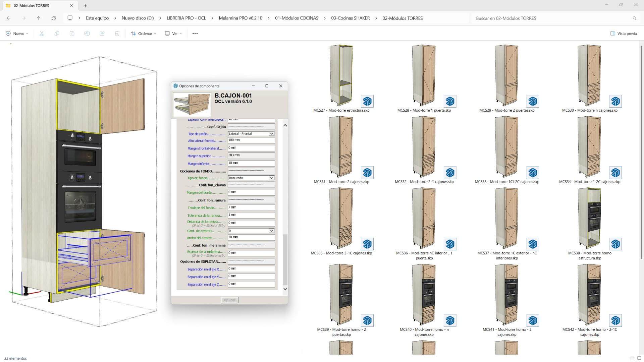Select MCS27 - Mod-torre estructura.skp file

341,78
